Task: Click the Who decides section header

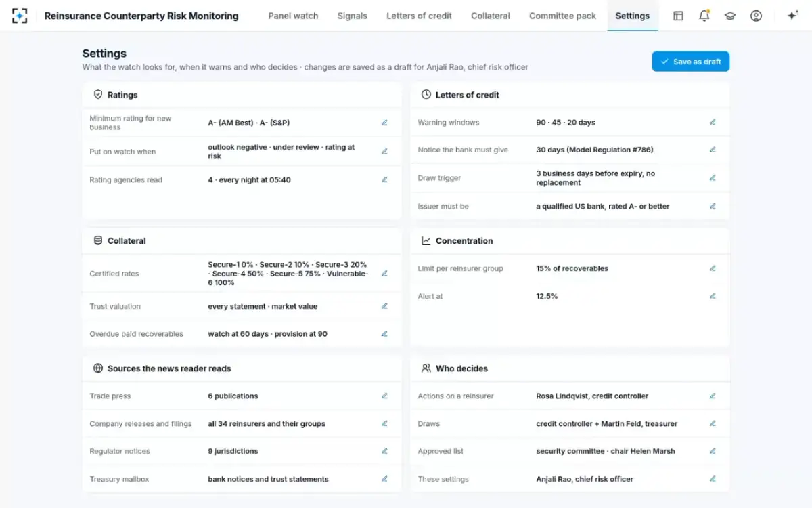Action: point(461,368)
